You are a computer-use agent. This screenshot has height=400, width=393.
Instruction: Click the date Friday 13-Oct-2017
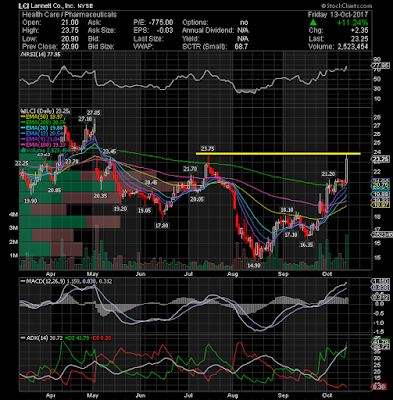(338, 14)
